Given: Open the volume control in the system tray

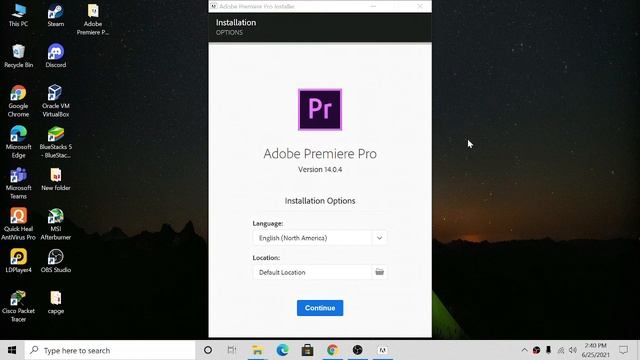Looking at the screenshot, I should click(573, 350).
